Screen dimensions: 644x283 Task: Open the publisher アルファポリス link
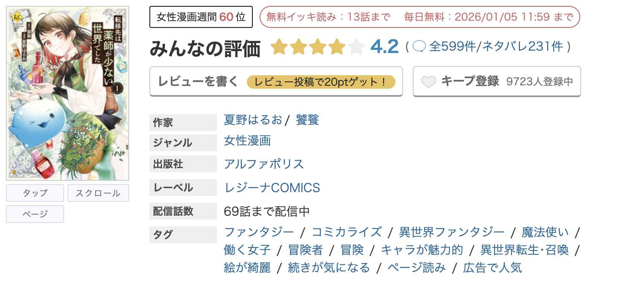(x=263, y=164)
